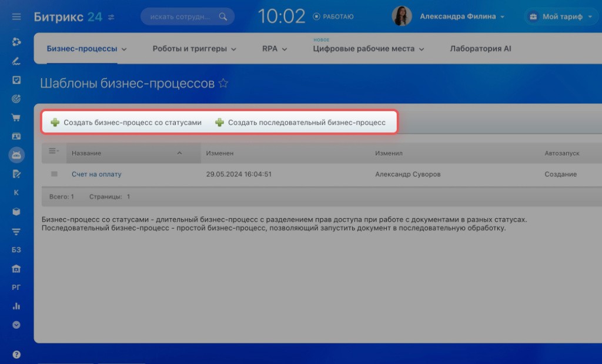This screenshot has height=364, width=602.
Task: Click the help question mark icon at bottom
Action: coord(16,353)
